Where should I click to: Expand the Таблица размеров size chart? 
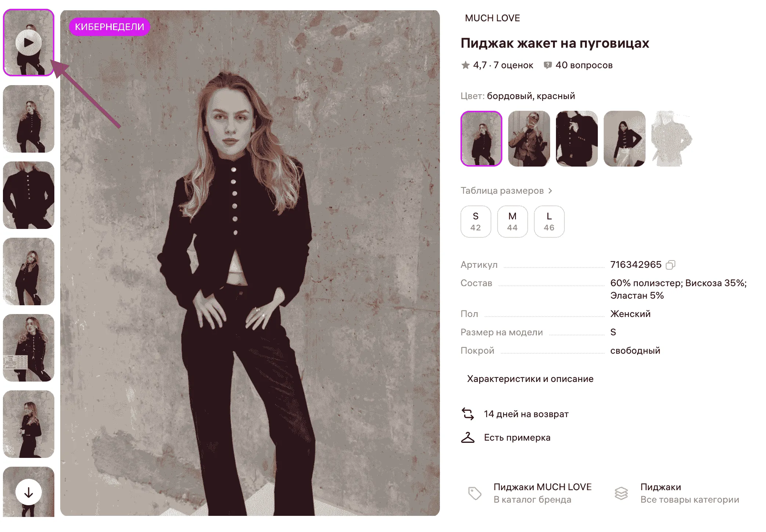506,191
